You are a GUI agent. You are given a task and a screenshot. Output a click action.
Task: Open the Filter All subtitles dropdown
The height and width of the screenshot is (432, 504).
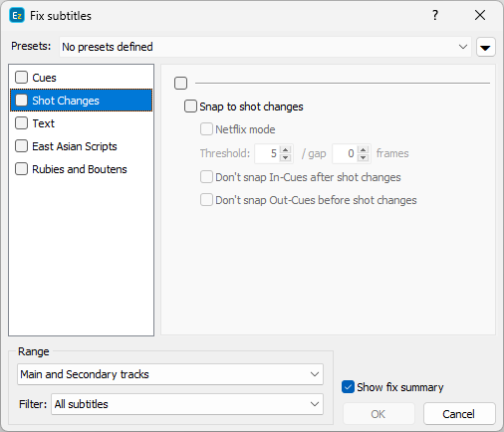[x=187, y=404]
